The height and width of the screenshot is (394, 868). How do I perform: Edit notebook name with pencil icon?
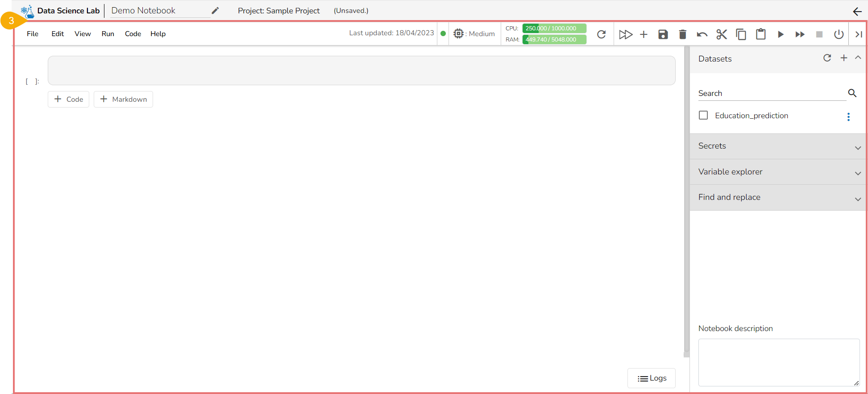pyautogui.click(x=215, y=11)
